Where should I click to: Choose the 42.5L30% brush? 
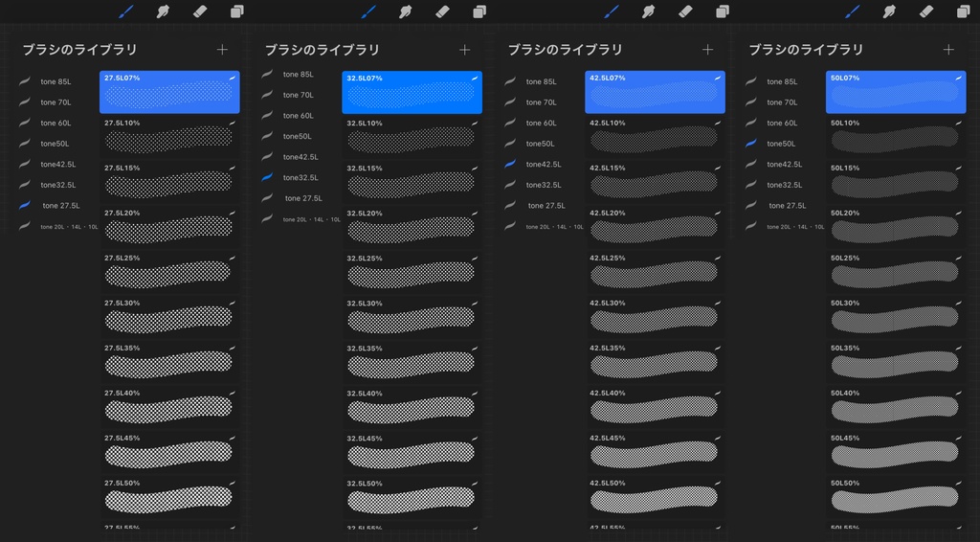pos(655,317)
